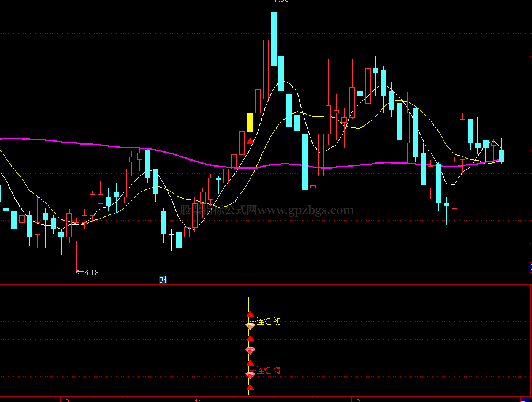Open the www.gpzbgs.com watermark link
The width and height of the screenshot is (532, 402).
tap(305, 210)
